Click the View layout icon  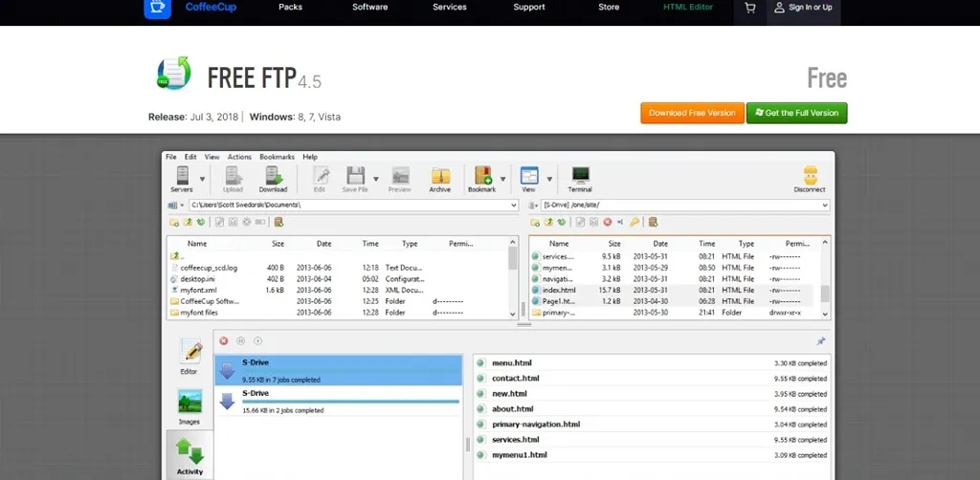click(528, 175)
